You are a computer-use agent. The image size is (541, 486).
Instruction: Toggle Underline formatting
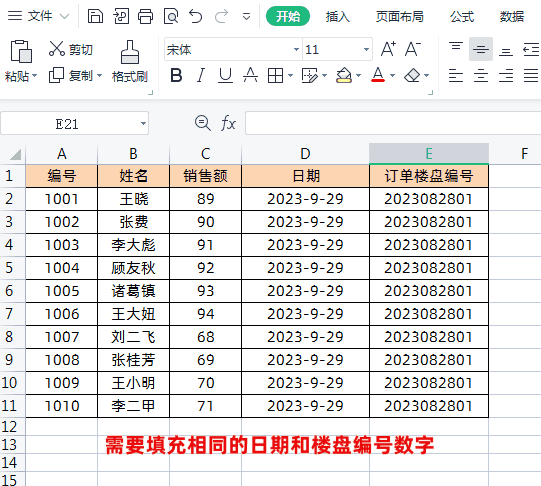(x=226, y=75)
